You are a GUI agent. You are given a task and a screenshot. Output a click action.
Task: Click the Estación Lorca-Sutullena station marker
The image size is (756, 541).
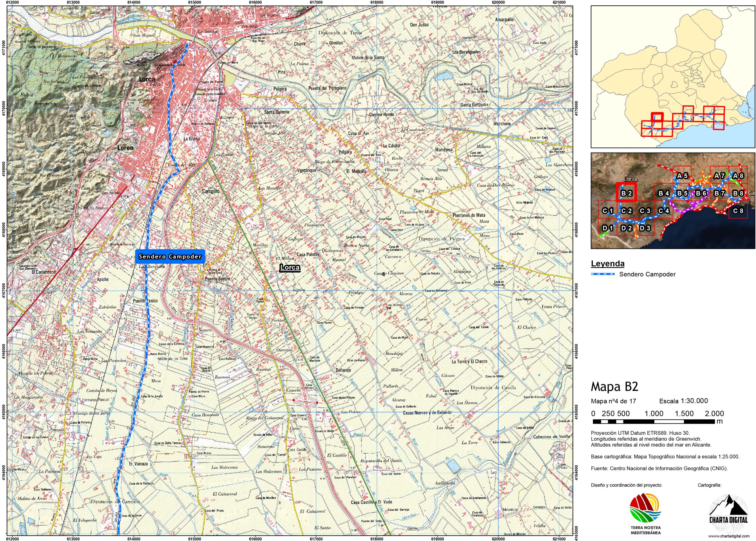click(x=199, y=99)
